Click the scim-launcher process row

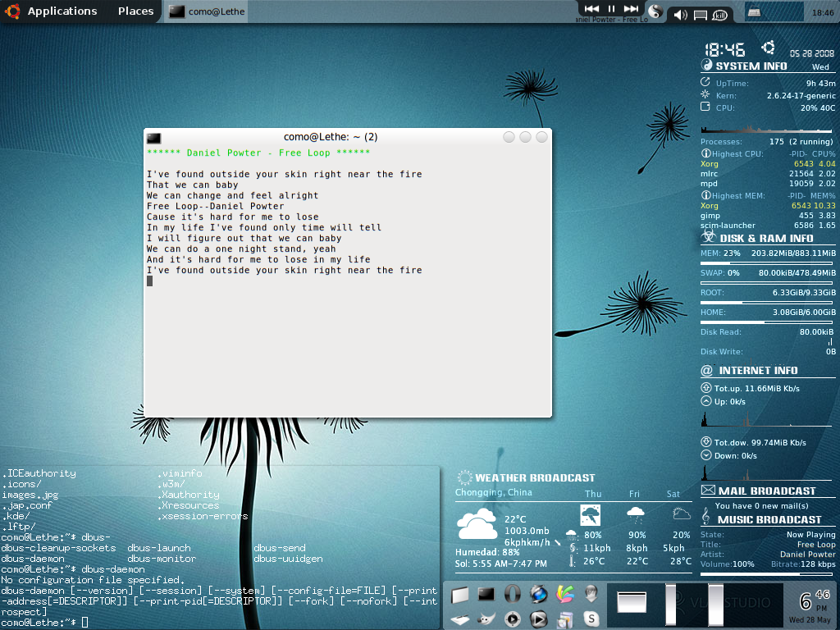pyautogui.click(x=768, y=226)
